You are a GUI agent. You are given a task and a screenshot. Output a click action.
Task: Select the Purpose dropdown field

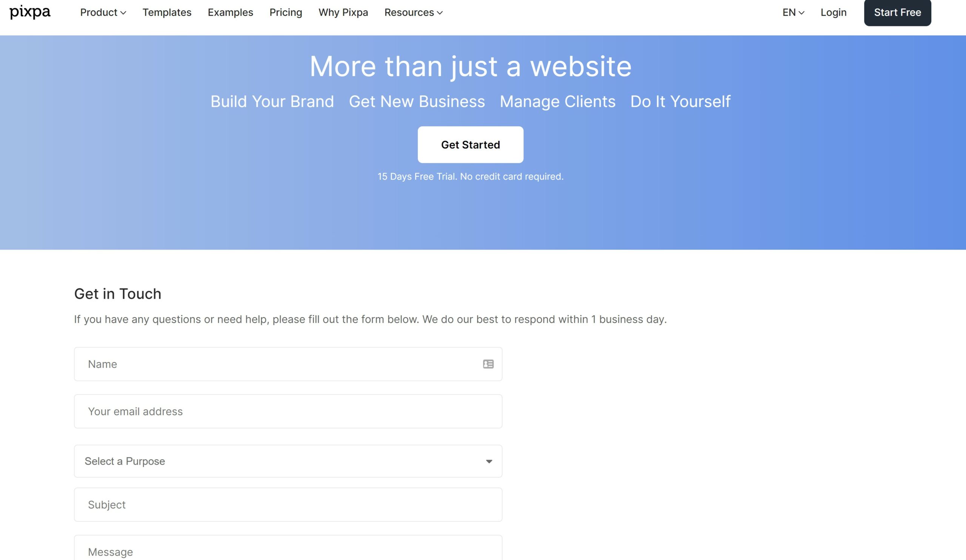288,461
